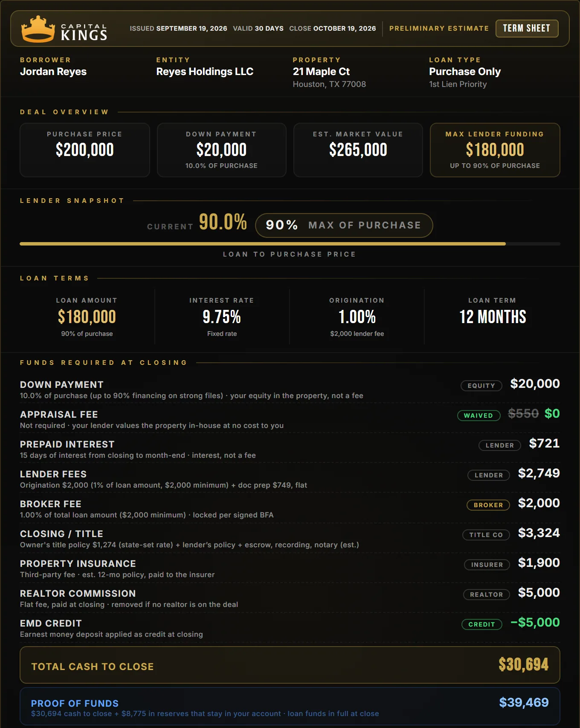Select the APPRAISAL FEE line item title
The width and height of the screenshot is (580, 728).
tap(59, 415)
